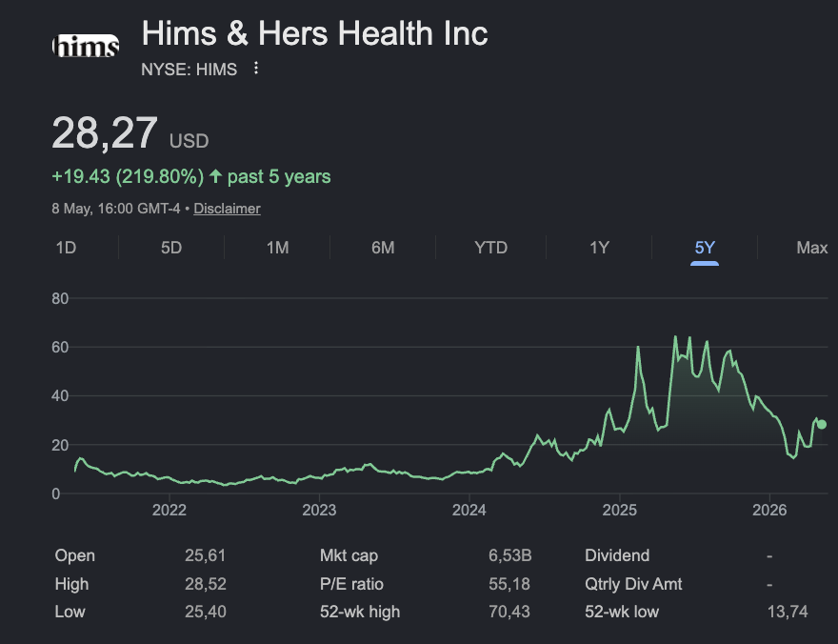Click the 2025 x-axis label
Image resolution: width=838 pixels, height=644 pixels.
point(619,510)
